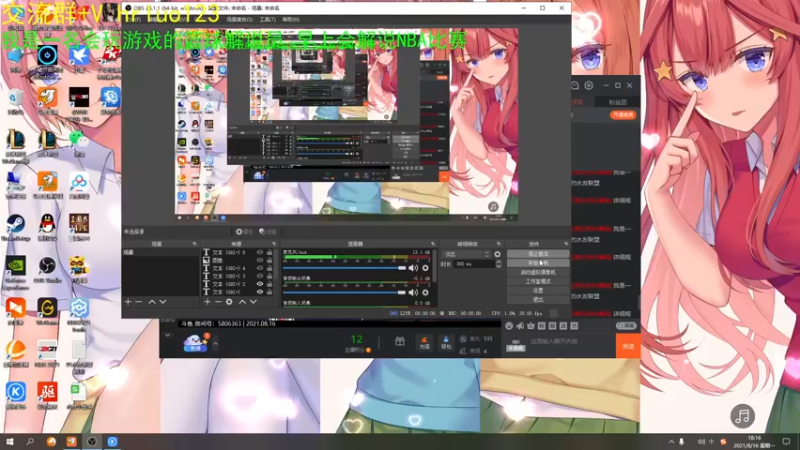Pop out the Scene Transitions dock panel
The width and height of the screenshot is (800, 450).
tap(498, 244)
